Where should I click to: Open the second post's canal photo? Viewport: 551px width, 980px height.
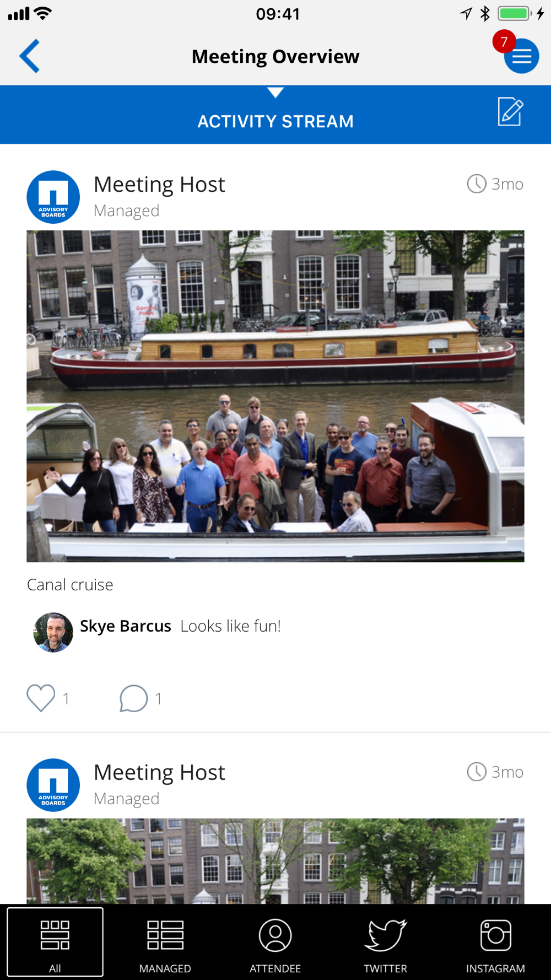tap(275, 861)
